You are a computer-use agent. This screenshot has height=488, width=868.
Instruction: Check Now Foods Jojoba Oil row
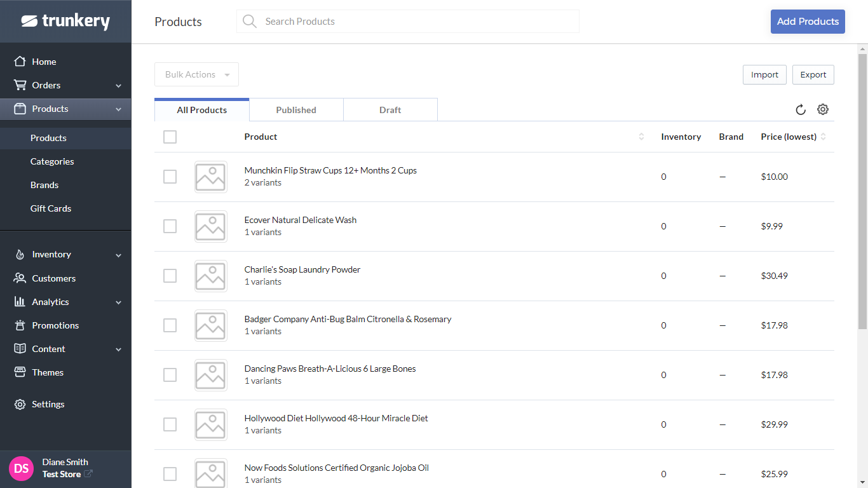point(170,474)
